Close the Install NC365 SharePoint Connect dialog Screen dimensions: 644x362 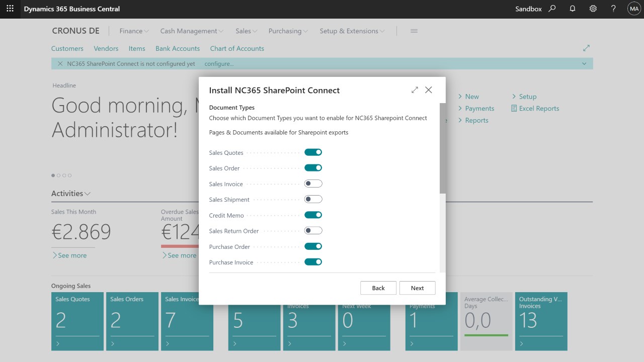[429, 90]
